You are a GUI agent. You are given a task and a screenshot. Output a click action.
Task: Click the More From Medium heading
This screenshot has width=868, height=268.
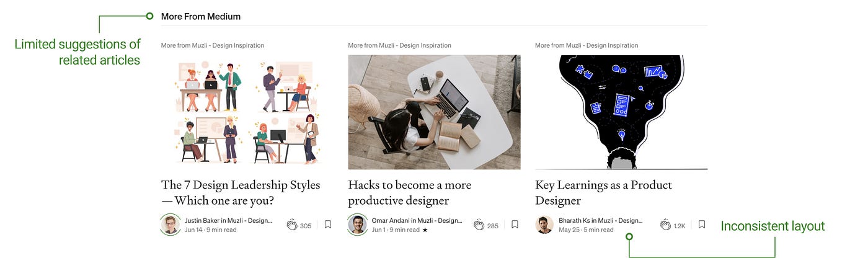(201, 17)
